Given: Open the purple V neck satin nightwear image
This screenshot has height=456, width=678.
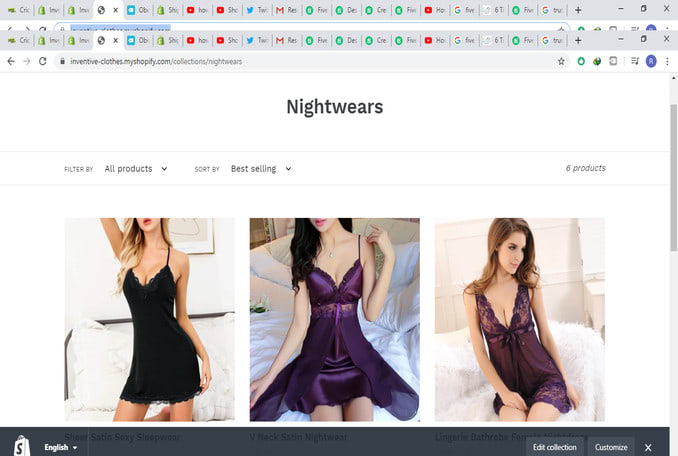Looking at the screenshot, I should 335,319.
